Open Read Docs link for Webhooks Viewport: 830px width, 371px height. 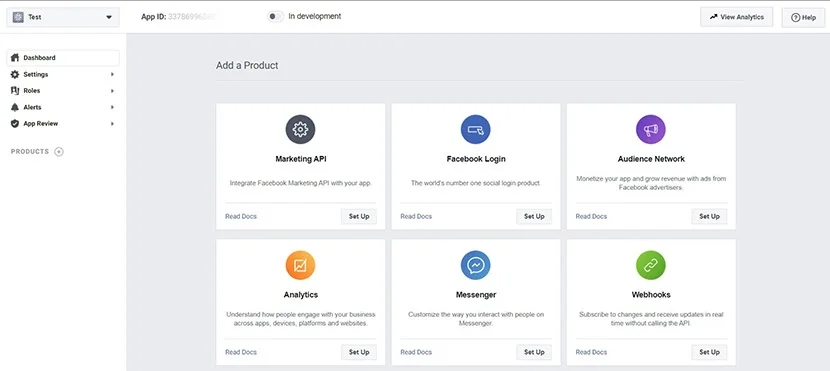click(x=591, y=352)
